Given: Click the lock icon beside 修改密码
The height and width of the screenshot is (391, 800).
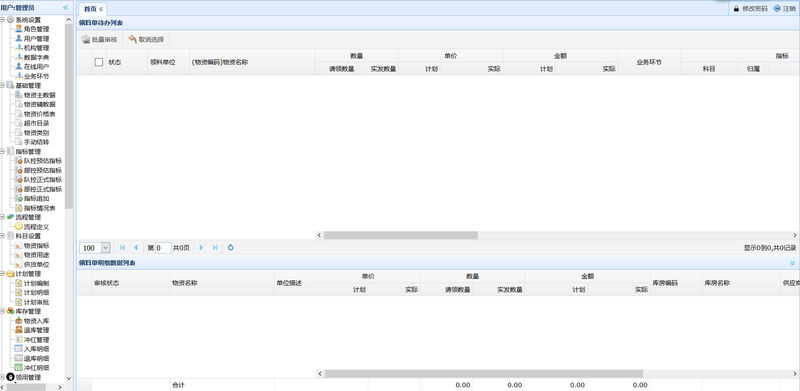Looking at the screenshot, I should tap(736, 9).
